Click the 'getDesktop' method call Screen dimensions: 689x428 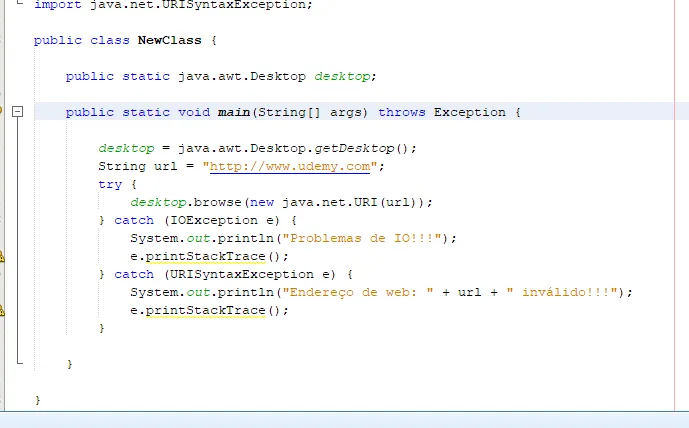click(354, 149)
